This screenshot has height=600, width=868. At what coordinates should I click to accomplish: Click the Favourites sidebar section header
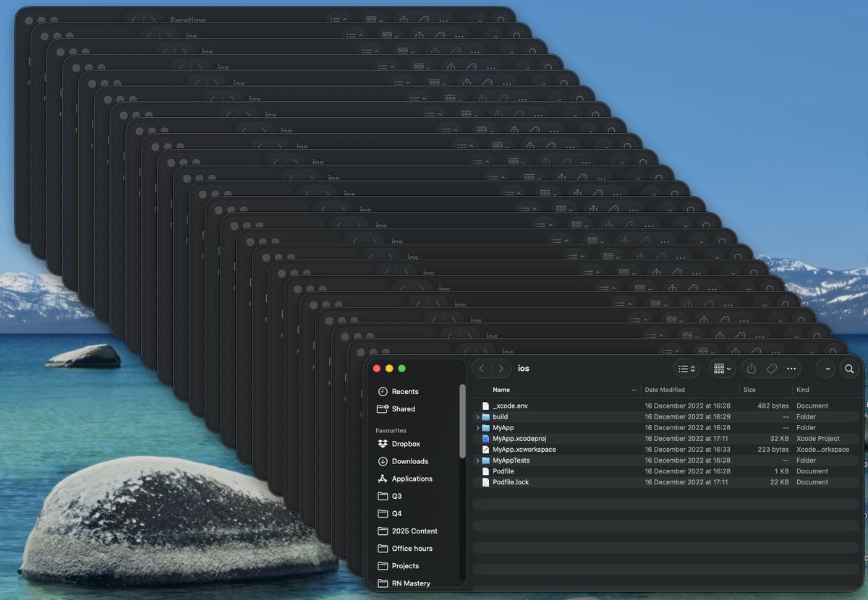coord(391,431)
